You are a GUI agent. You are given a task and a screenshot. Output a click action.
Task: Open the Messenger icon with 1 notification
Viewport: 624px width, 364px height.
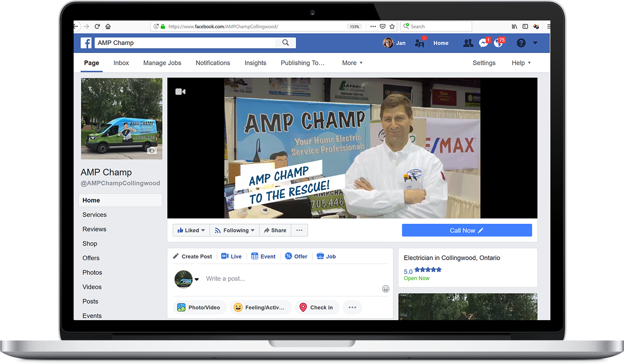click(484, 43)
